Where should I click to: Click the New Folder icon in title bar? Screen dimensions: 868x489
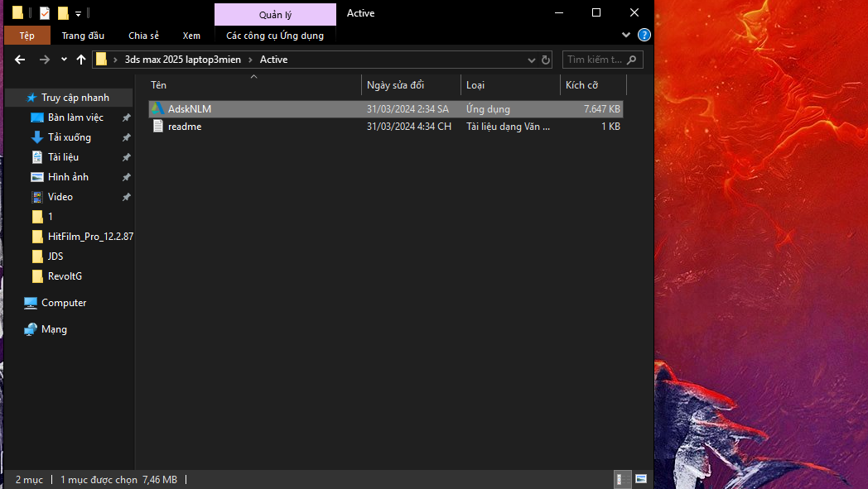(63, 13)
